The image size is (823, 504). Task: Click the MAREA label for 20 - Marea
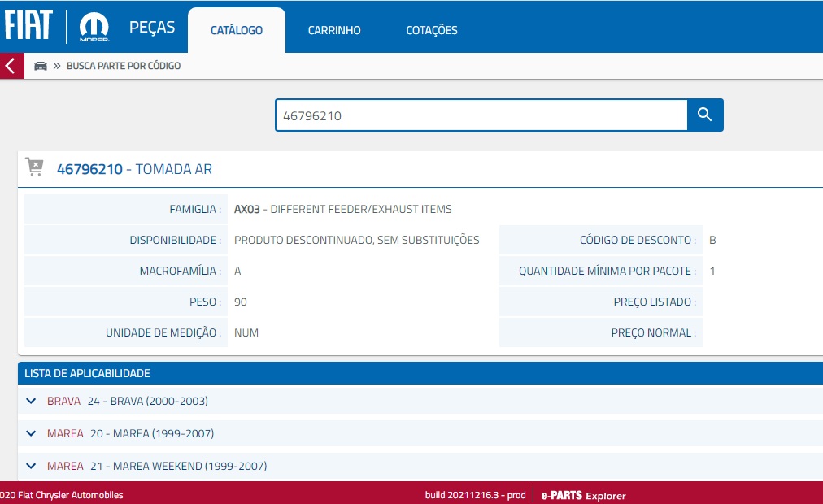(65, 433)
